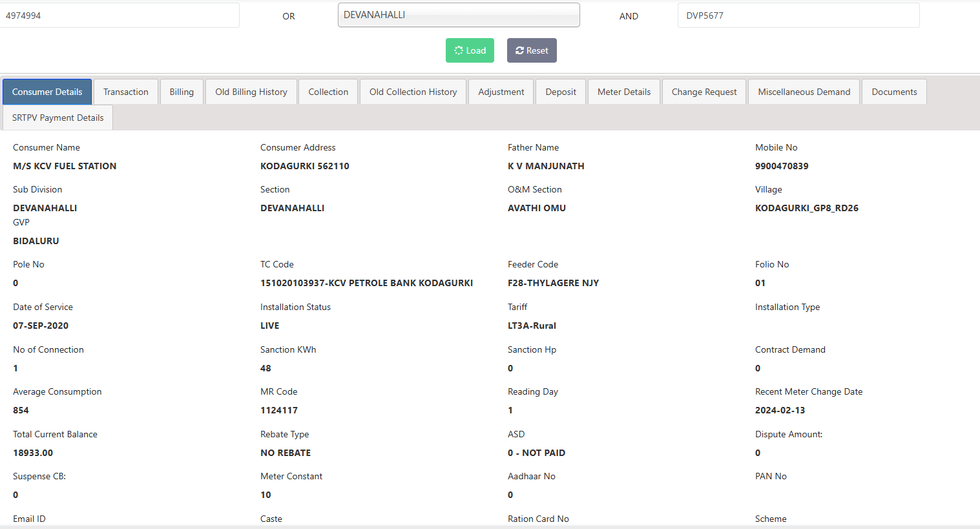Switch to SRTPV Payment Details tab

coord(57,118)
